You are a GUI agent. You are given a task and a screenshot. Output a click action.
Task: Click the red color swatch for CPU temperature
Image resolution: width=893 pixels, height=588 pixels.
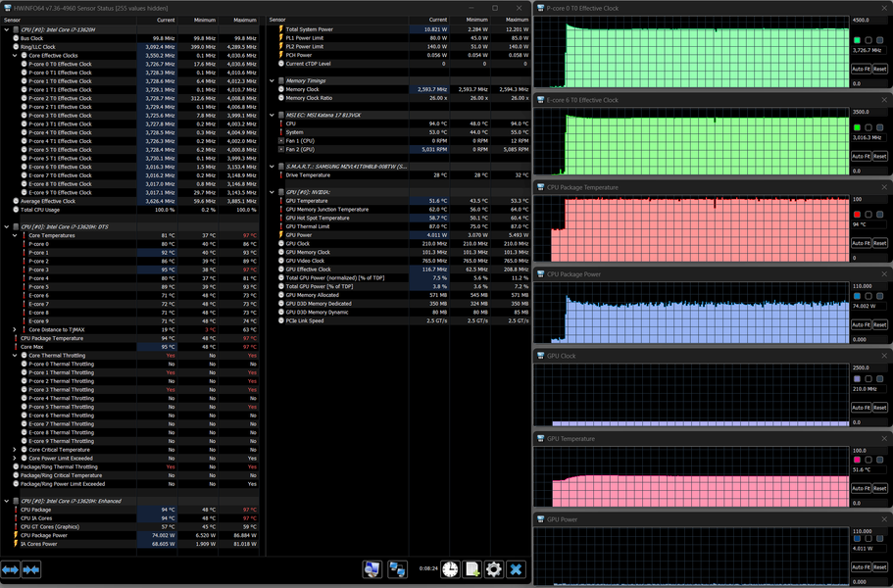pos(857,214)
